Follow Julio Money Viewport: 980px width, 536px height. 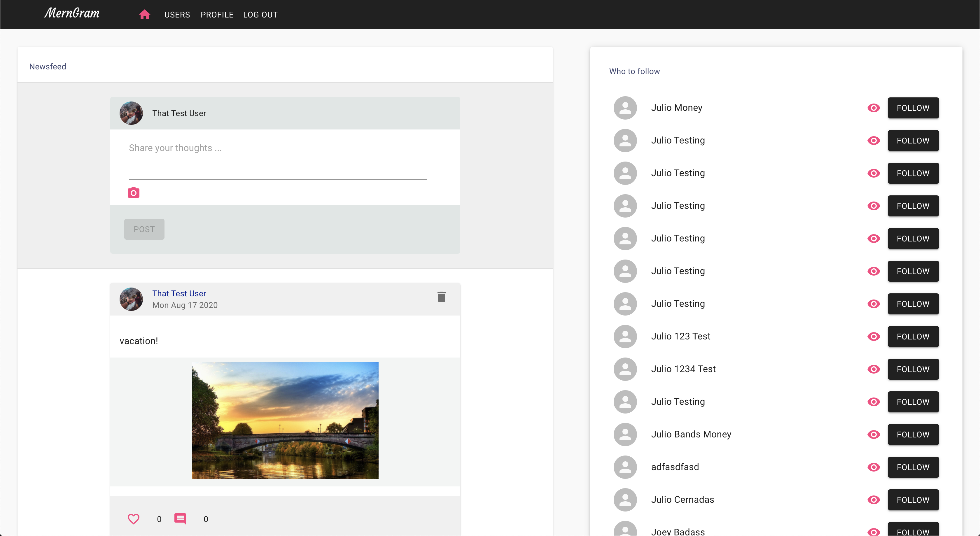tap(913, 108)
